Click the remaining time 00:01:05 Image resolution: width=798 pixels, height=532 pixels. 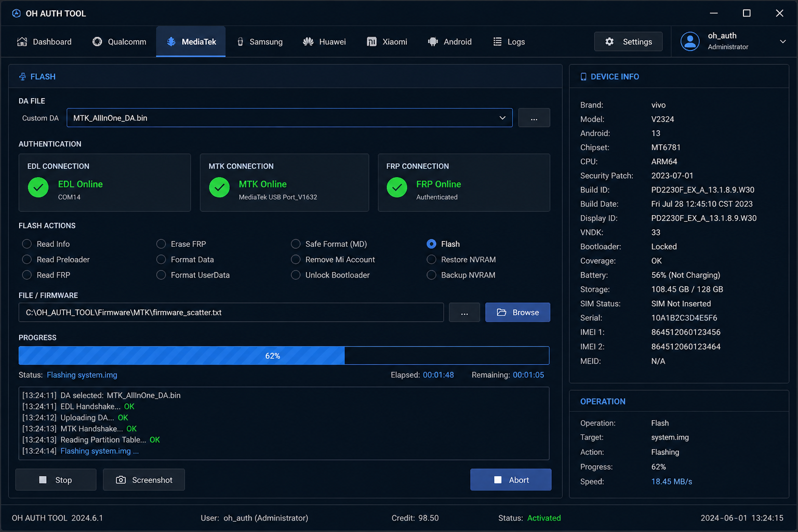(x=528, y=375)
